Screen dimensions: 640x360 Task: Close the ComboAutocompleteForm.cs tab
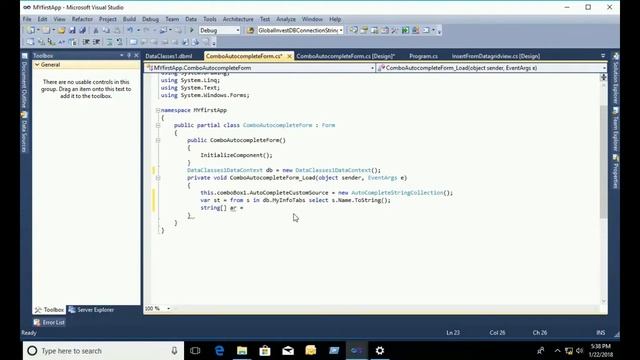click(289, 56)
